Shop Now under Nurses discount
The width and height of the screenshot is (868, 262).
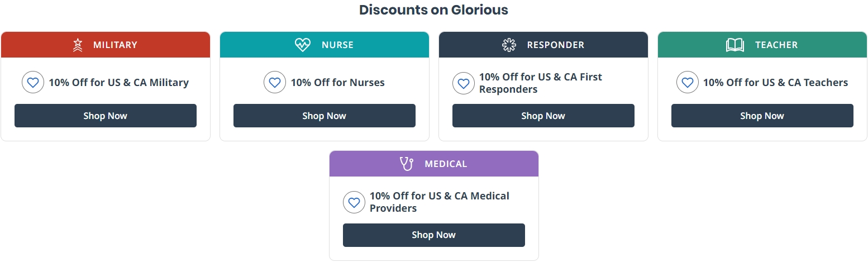tap(325, 116)
